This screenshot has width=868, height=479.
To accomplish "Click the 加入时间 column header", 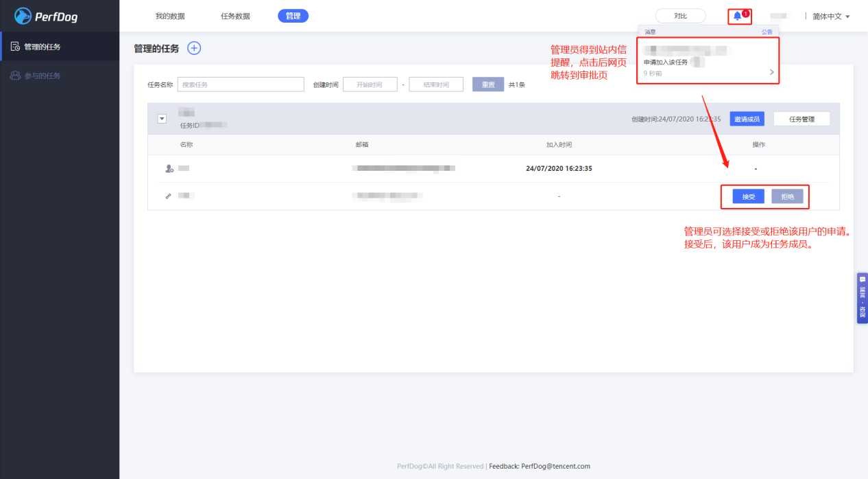I will point(559,145).
